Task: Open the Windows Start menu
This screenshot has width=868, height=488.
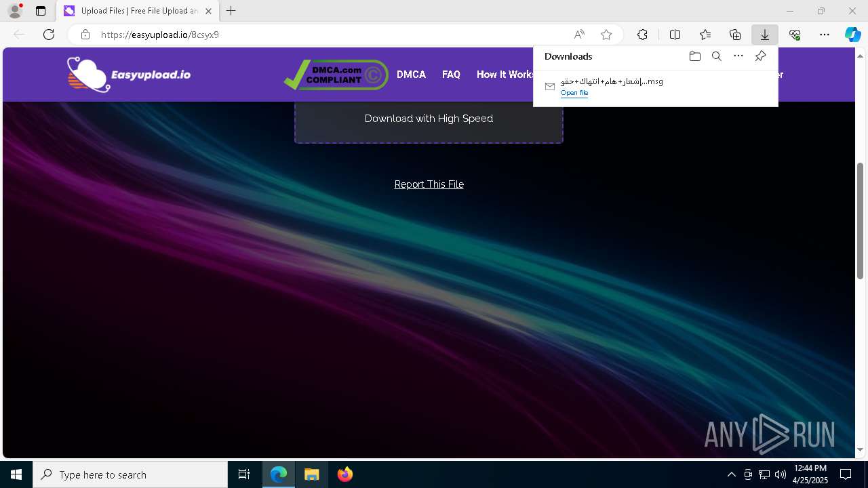Action: click(16, 474)
